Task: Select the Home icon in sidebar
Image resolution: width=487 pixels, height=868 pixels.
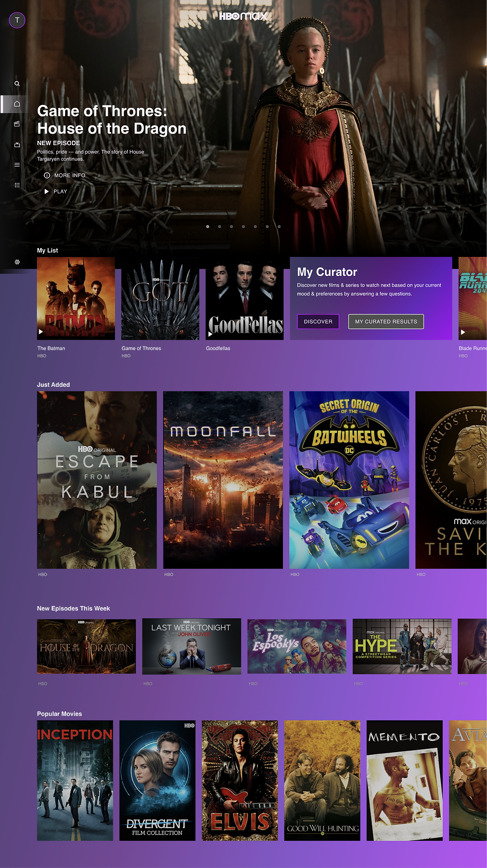Action: point(17,104)
